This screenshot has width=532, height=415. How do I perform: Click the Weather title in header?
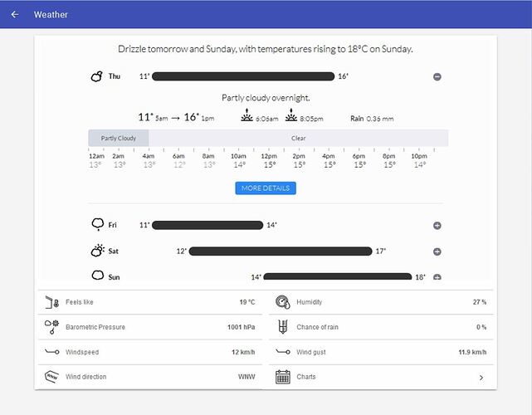(51, 15)
